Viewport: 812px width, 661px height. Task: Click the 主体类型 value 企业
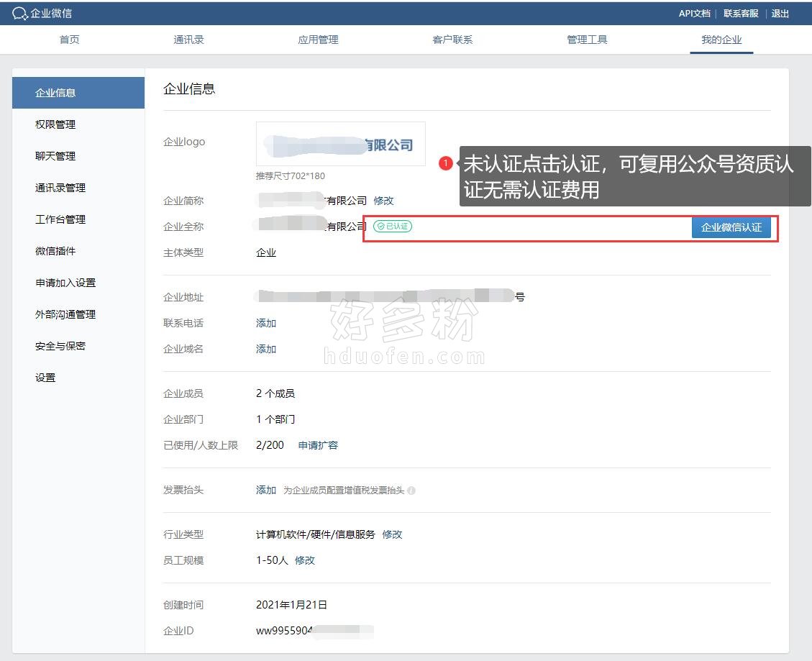coord(265,252)
